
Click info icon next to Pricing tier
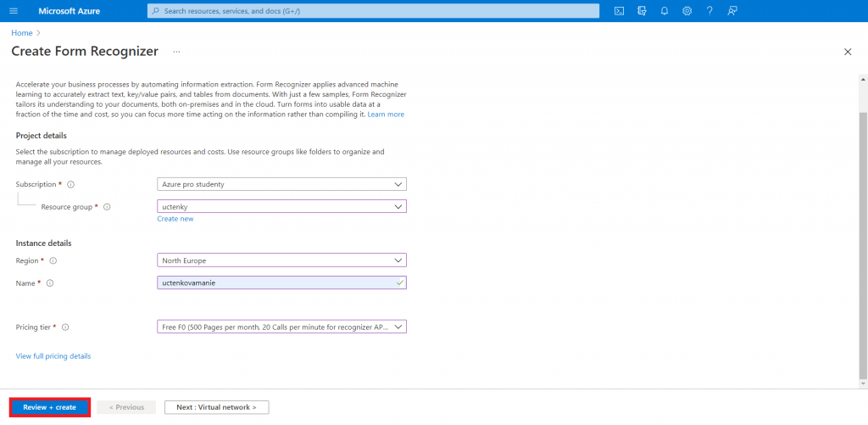[65, 327]
